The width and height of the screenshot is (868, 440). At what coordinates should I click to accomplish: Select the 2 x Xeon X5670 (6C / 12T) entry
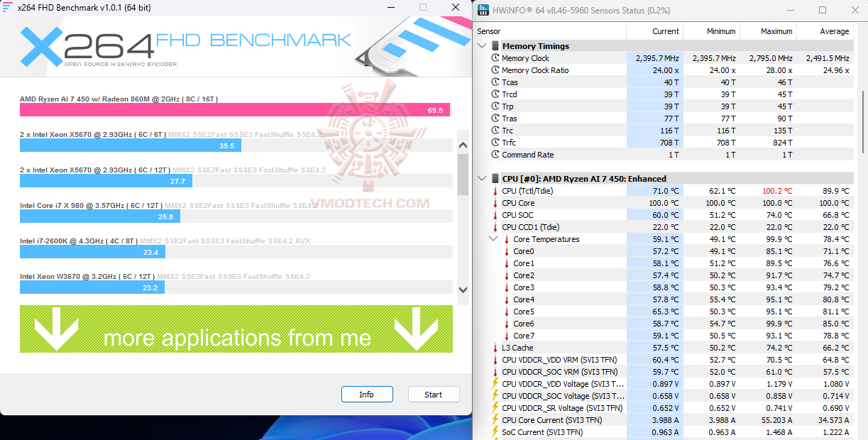coord(236,176)
